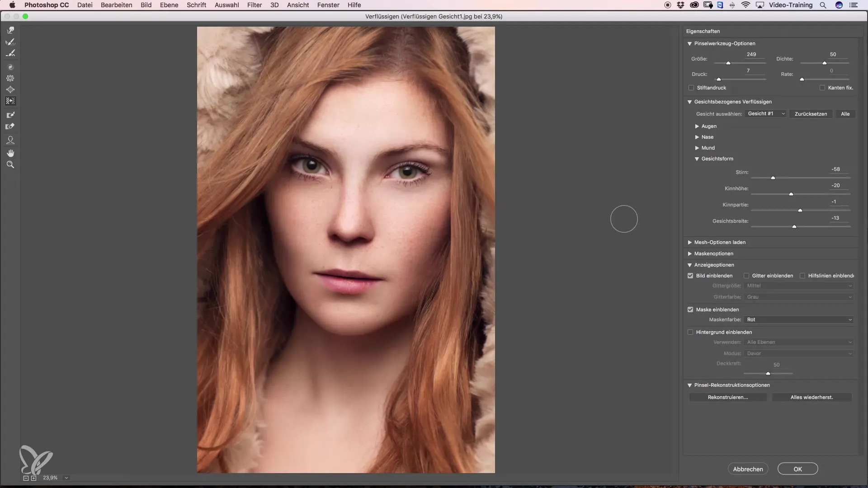
Task: Select the Face tool
Action: 10,140
